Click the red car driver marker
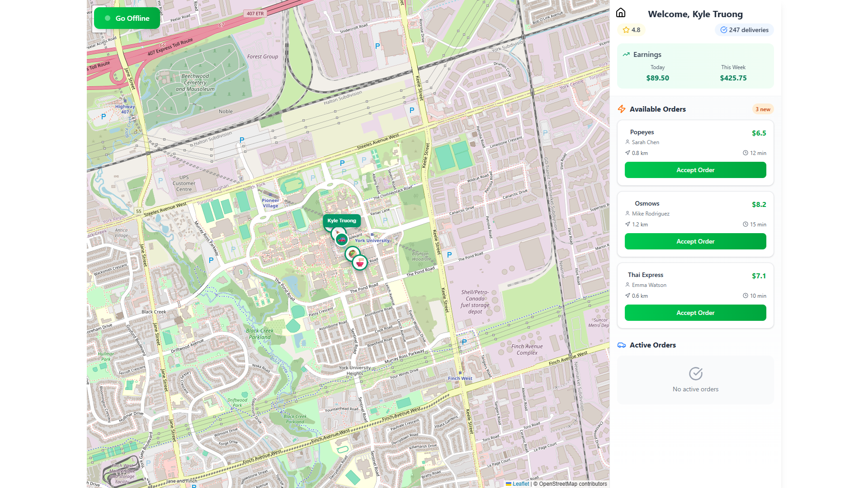868x488 pixels. click(x=342, y=240)
